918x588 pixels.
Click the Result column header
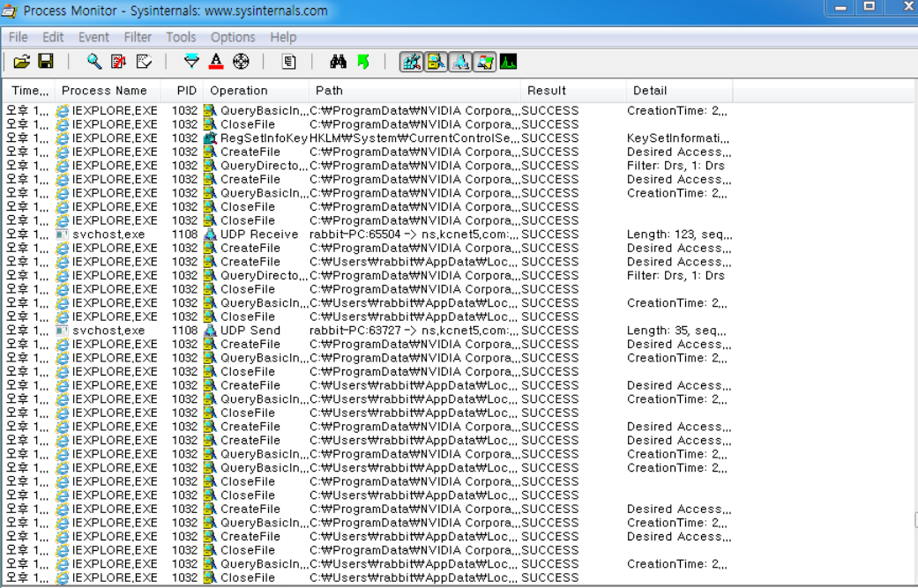click(572, 91)
